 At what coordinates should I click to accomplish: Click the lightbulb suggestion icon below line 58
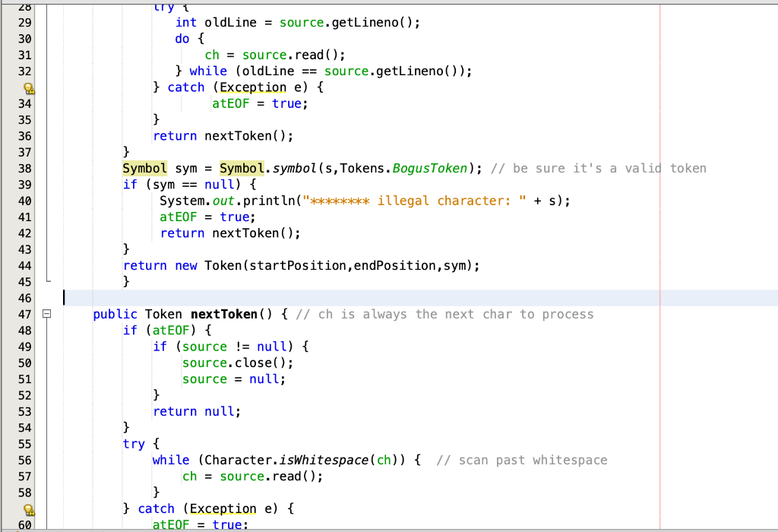29,508
